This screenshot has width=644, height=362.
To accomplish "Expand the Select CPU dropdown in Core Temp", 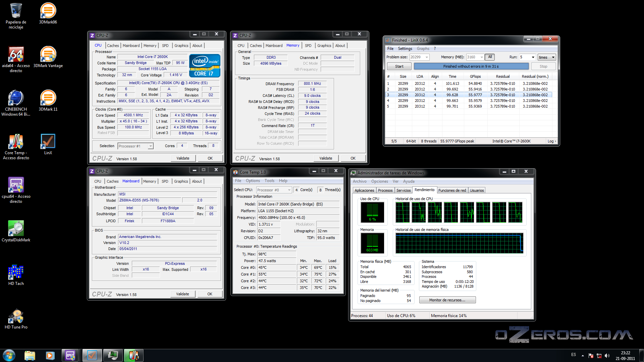I will [x=289, y=190].
